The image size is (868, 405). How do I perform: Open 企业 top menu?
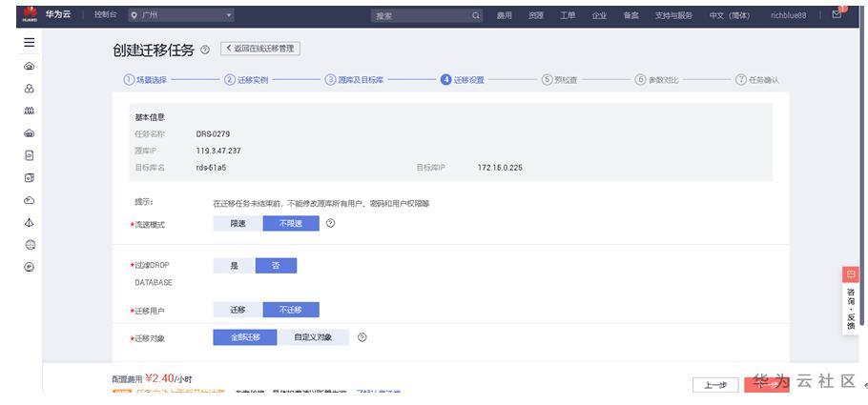click(x=599, y=15)
